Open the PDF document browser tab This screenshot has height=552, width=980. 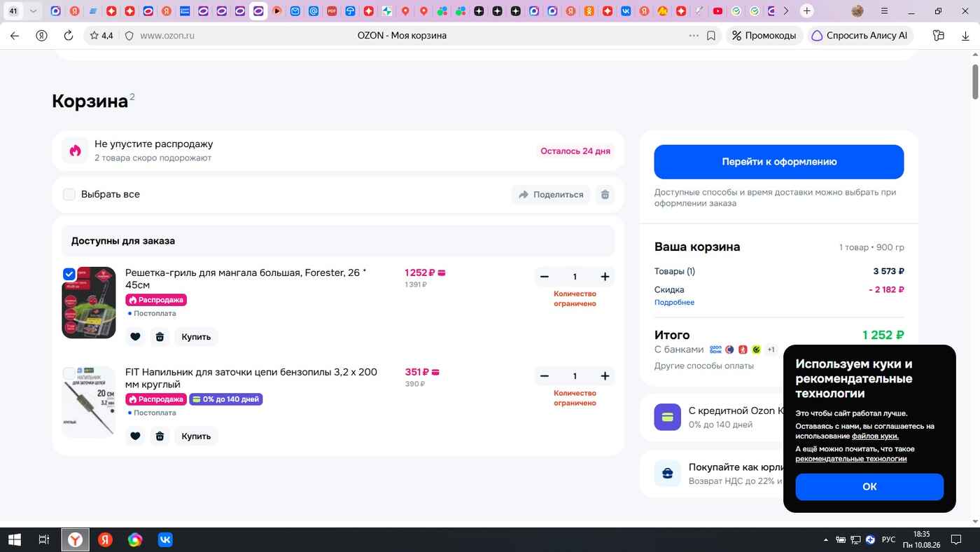click(x=332, y=11)
